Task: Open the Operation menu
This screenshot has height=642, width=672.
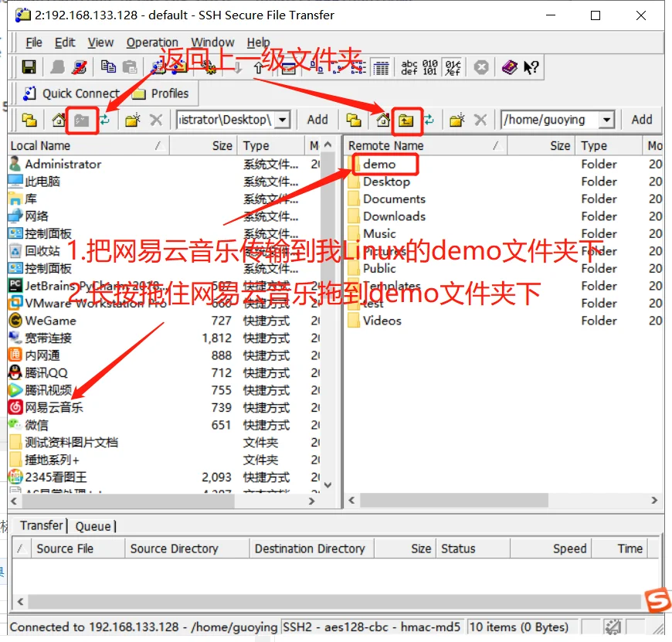Action: pos(152,42)
